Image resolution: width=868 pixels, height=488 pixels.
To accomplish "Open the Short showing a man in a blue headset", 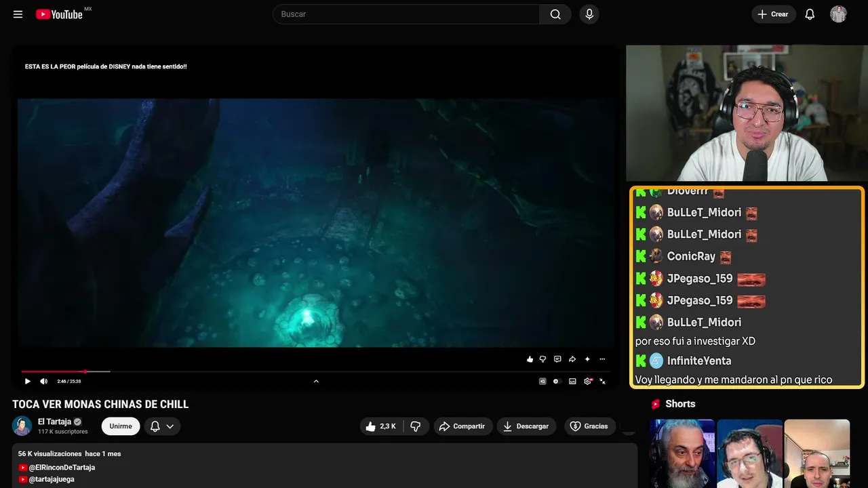I will tap(749, 453).
